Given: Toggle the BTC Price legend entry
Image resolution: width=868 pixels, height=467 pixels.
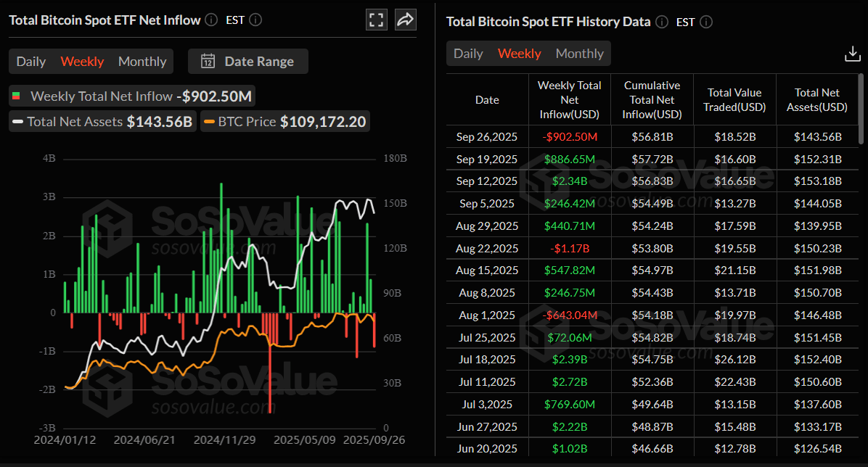Looking at the screenshot, I should click(x=282, y=121).
